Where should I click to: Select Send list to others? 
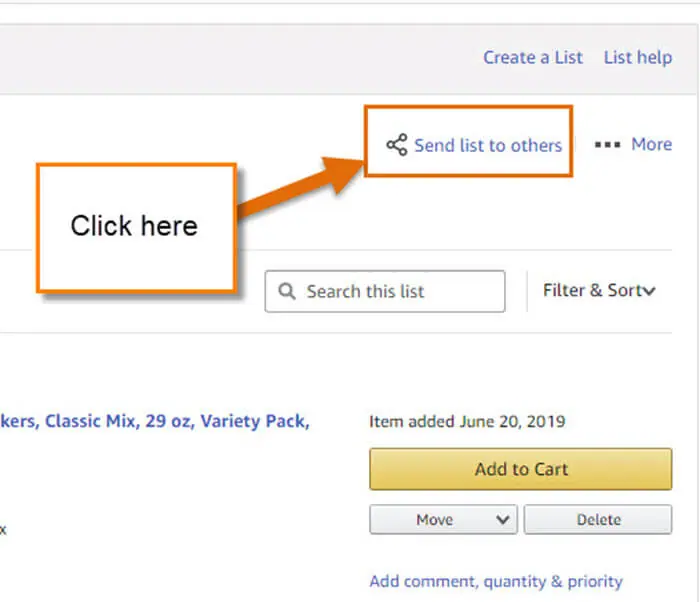tap(488, 146)
